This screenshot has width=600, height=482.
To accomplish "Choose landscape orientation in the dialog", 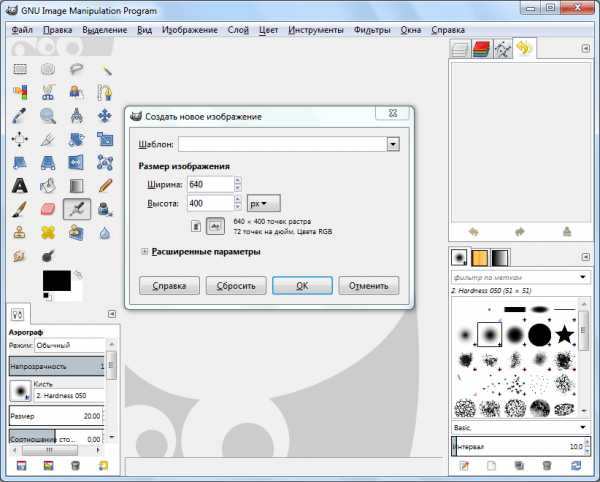I will 215,226.
